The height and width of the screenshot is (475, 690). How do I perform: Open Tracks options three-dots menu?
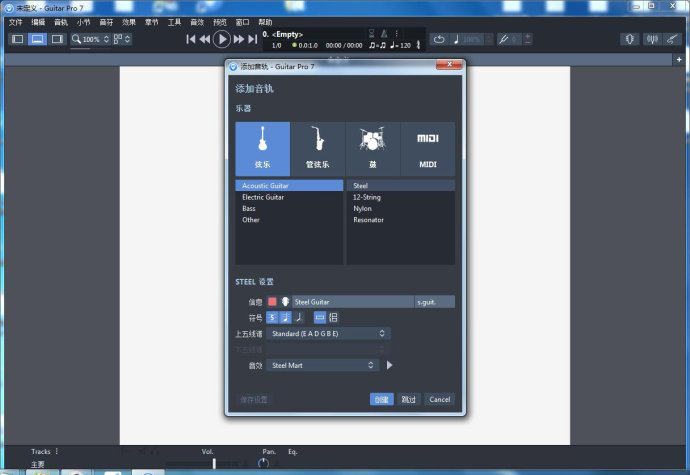pos(57,451)
